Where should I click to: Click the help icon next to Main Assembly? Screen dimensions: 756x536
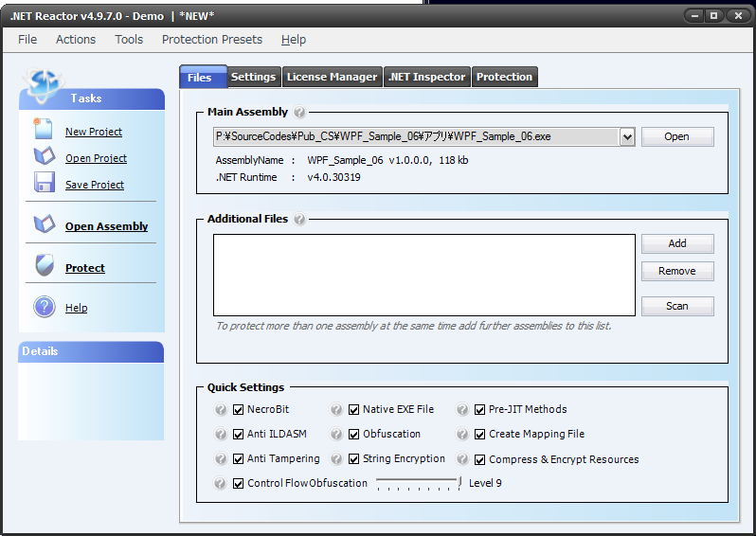pos(299,113)
